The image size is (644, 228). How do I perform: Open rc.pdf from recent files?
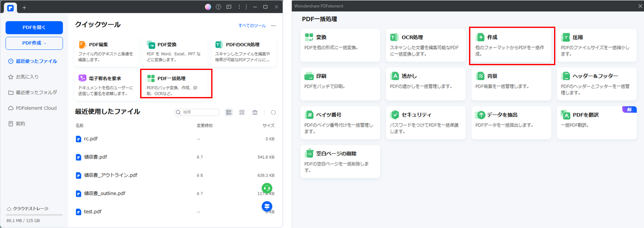[175, 139]
